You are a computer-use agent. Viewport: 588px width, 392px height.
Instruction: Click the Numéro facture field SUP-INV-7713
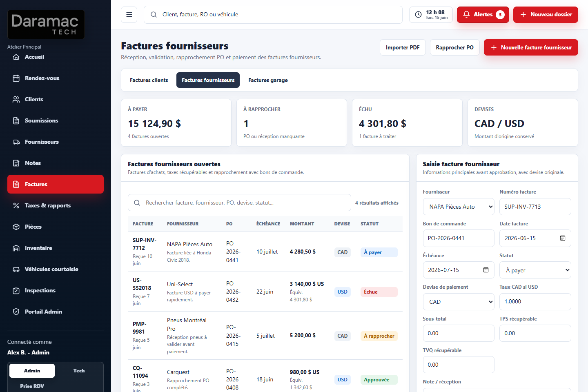[535, 207]
